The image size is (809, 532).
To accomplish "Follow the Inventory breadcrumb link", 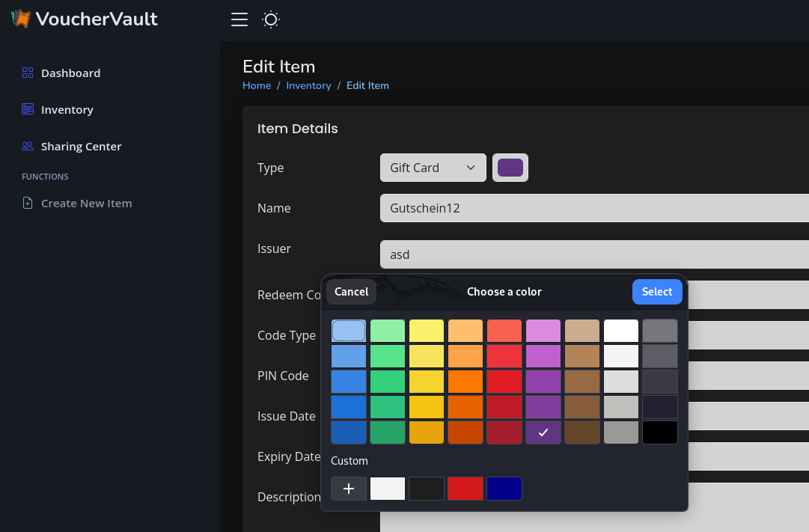I will point(308,85).
